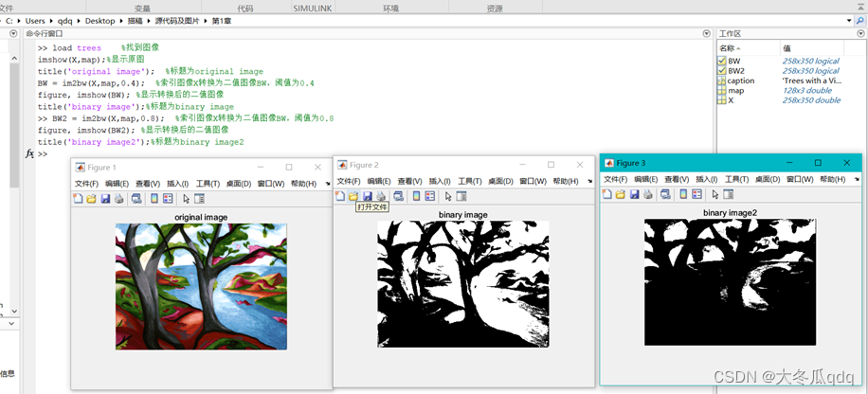
Task: Open Property Inspector in Figure 3
Action: [x=729, y=194]
